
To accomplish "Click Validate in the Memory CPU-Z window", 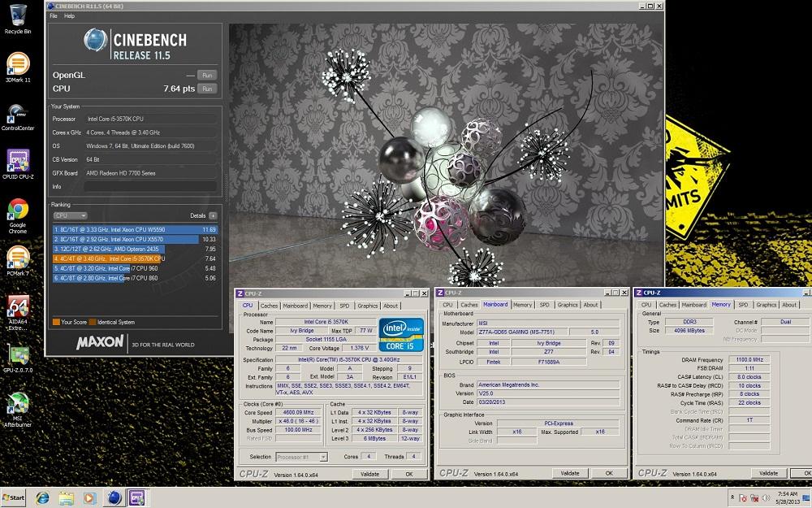I will click(768, 473).
